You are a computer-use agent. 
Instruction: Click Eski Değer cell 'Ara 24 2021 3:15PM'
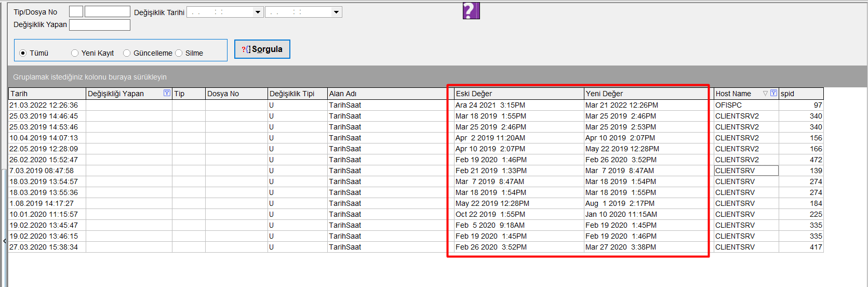[x=519, y=105]
